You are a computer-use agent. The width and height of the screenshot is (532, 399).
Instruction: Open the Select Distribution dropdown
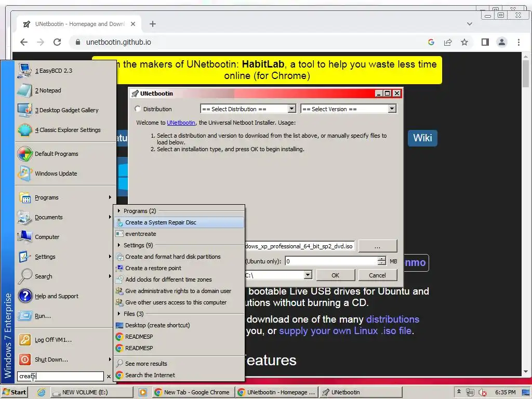(x=292, y=109)
